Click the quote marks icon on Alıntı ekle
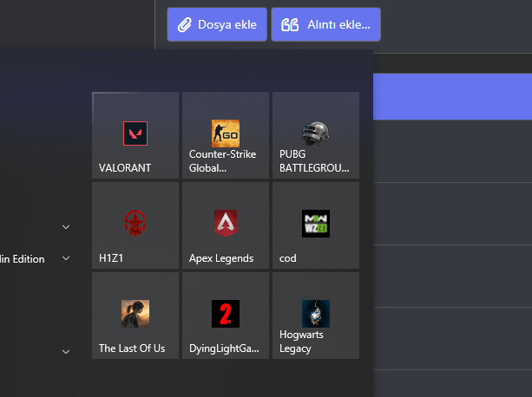The image size is (532, 397). coord(290,25)
